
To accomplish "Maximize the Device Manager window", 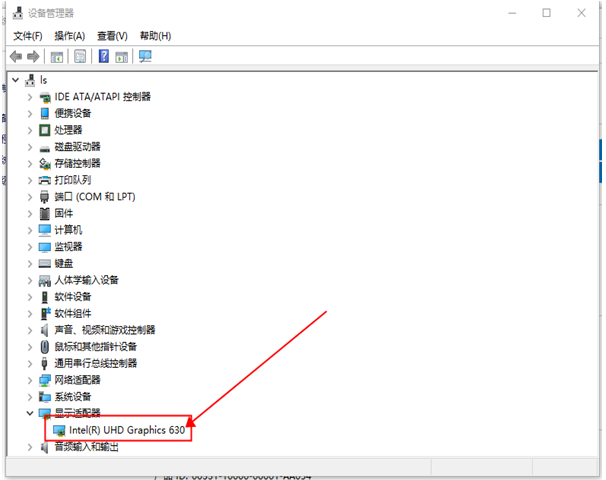I will tap(546, 13).
